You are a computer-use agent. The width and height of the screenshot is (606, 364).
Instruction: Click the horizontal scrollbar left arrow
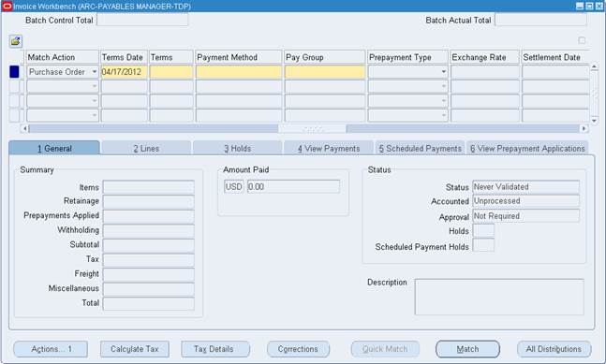(24, 128)
